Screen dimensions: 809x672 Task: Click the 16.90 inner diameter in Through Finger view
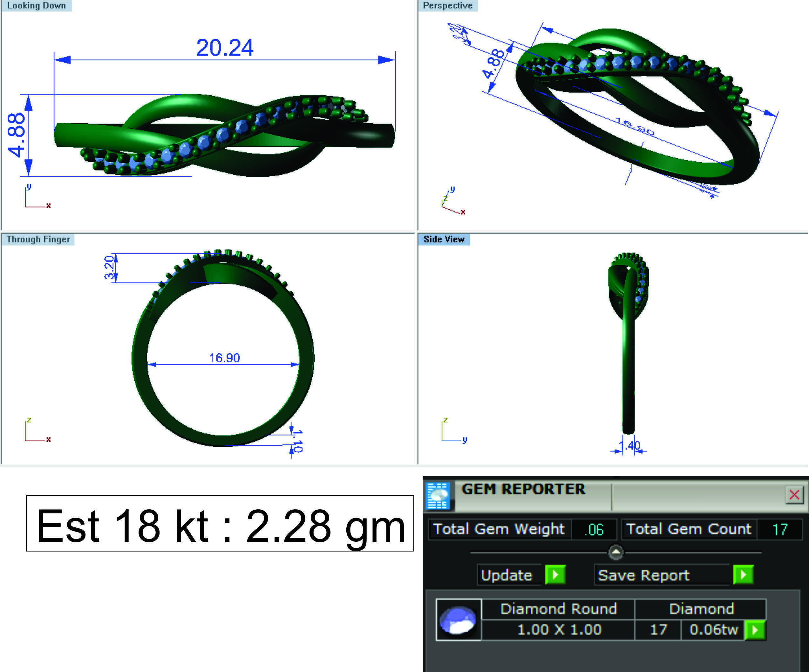pyautogui.click(x=224, y=358)
